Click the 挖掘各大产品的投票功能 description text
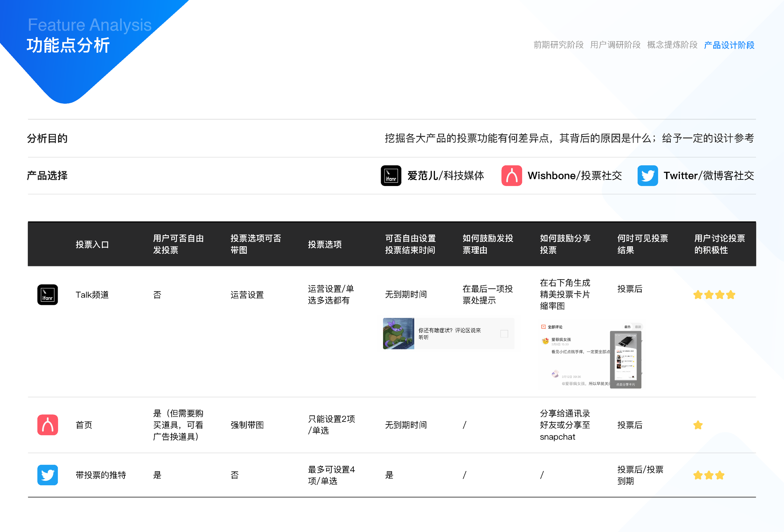Image resolution: width=784 pixels, height=532 pixels. pyautogui.click(x=569, y=138)
